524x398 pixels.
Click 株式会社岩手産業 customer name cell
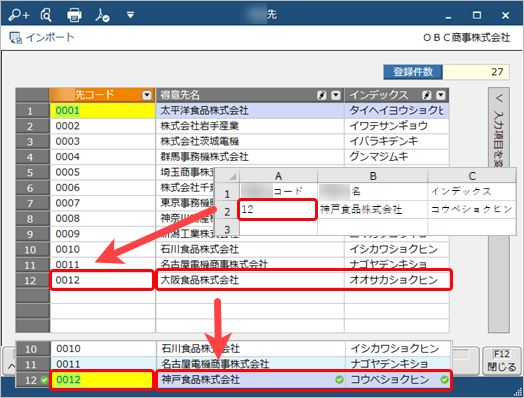click(250, 126)
